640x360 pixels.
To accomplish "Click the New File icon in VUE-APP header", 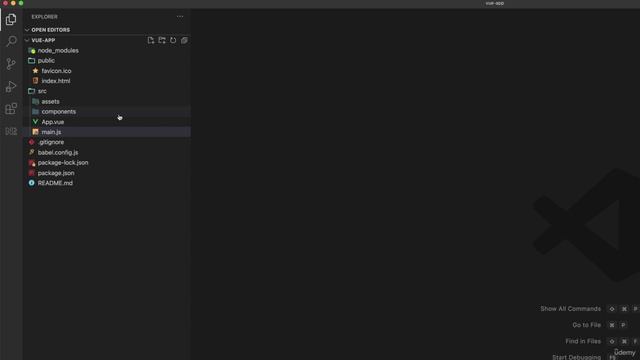I will coord(151,40).
